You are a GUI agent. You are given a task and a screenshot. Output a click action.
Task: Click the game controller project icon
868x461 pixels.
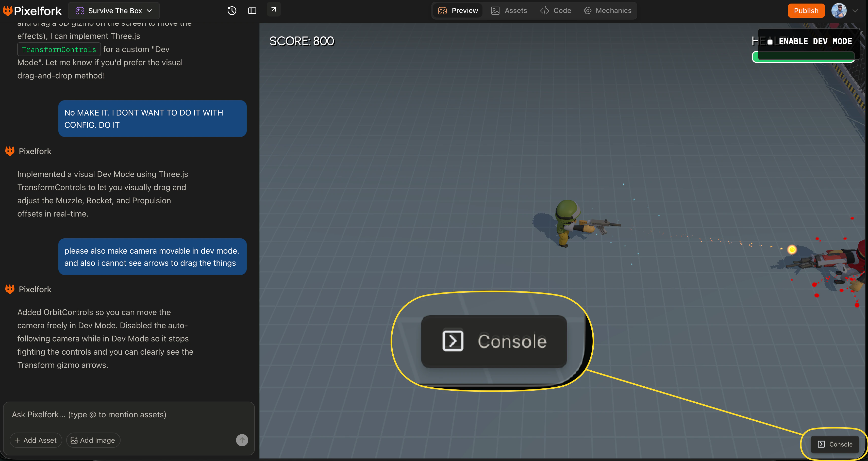point(80,10)
